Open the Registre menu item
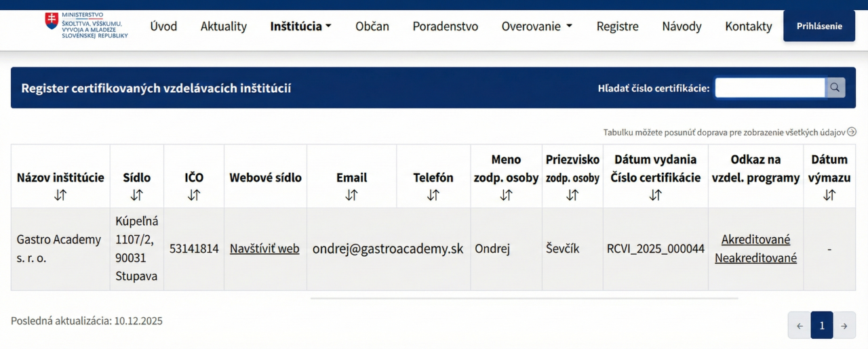This screenshot has height=349, width=868. (617, 26)
